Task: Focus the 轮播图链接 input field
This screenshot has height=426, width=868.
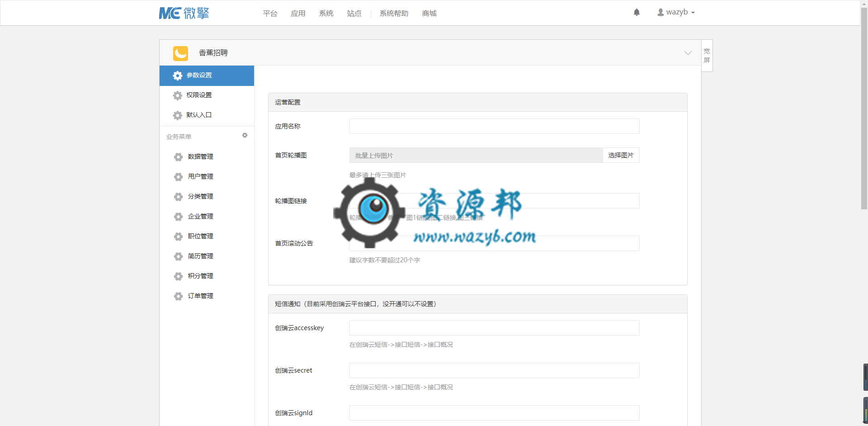Action: point(495,201)
